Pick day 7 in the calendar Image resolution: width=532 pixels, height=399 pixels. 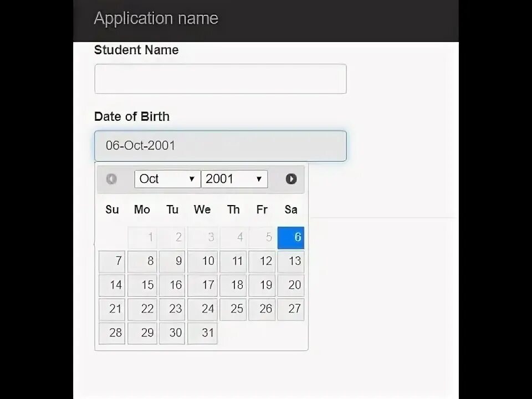pos(112,262)
